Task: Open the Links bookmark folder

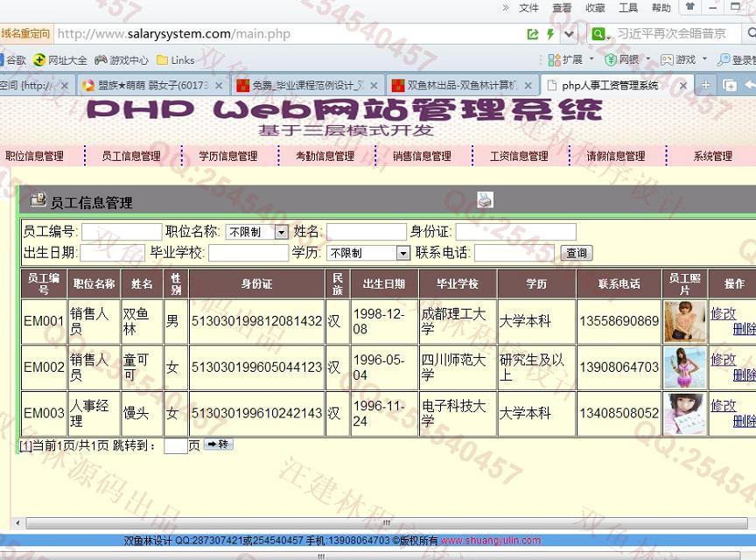Action: click(x=176, y=60)
